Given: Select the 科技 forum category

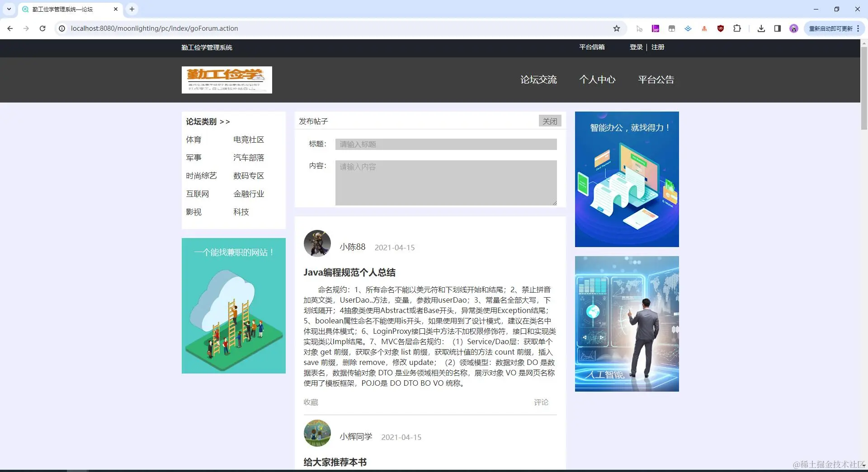Looking at the screenshot, I should pyautogui.click(x=241, y=212).
